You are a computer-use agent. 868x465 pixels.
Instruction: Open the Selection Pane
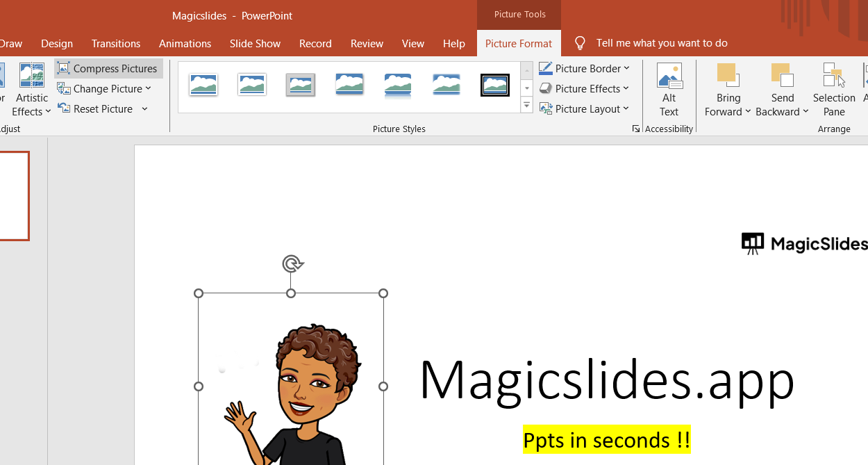[834, 90]
